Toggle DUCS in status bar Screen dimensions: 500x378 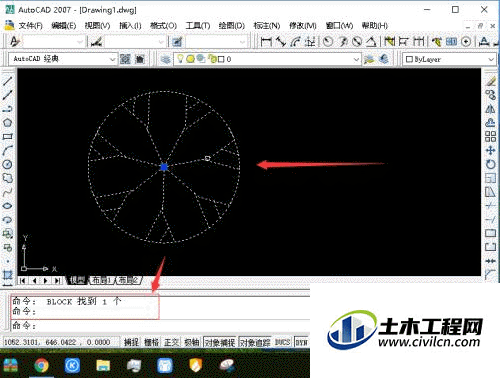click(x=282, y=342)
